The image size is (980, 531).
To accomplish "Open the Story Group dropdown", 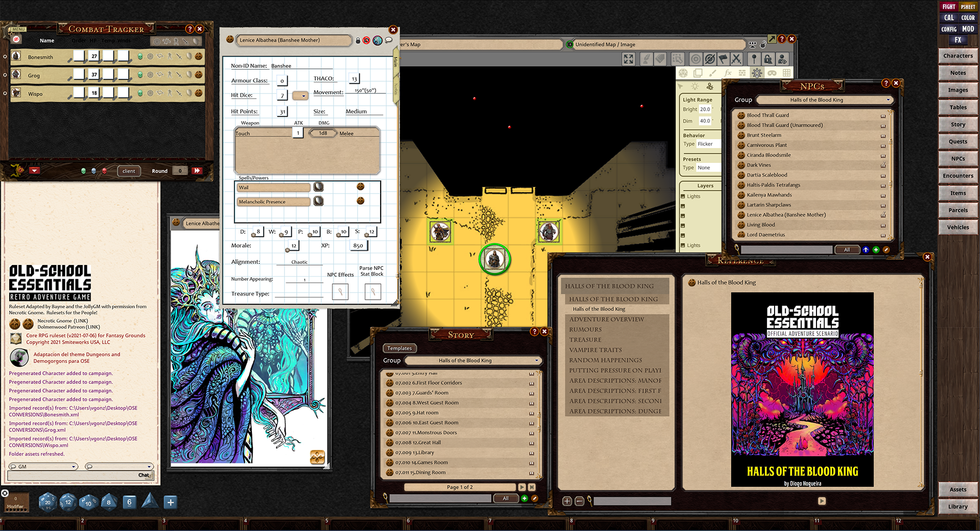I will pos(473,360).
